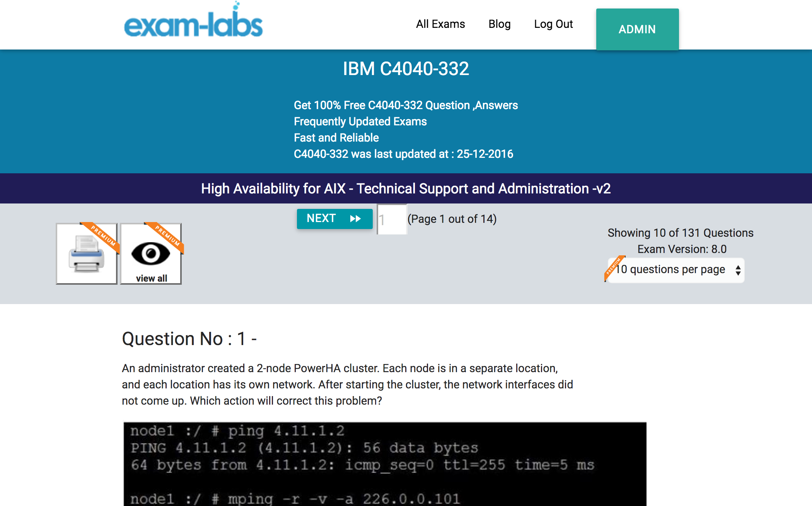Click 'Fast and Reliable' text
812x506 pixels.
[336, 138]
